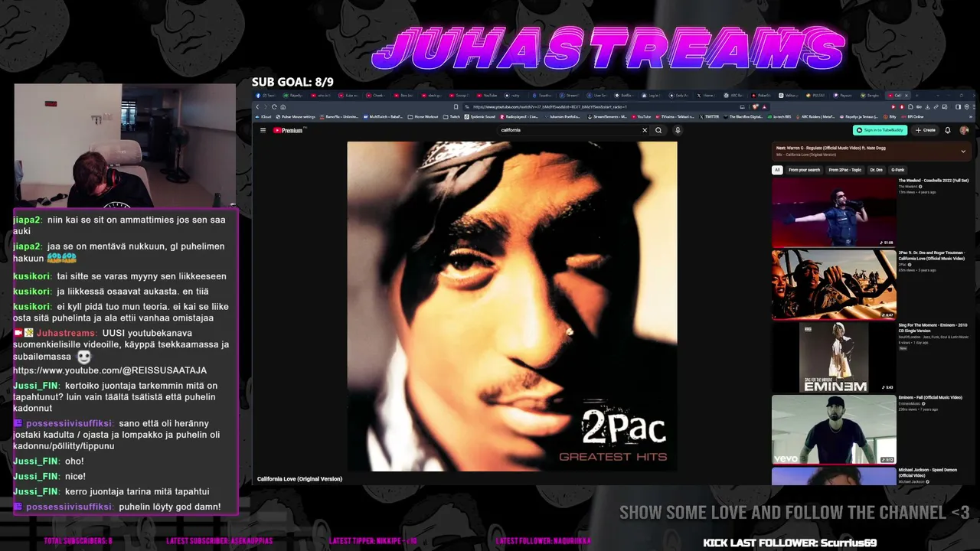
Task: Open the Home Workout bookmark folder
Action: [x=424, y=117]
